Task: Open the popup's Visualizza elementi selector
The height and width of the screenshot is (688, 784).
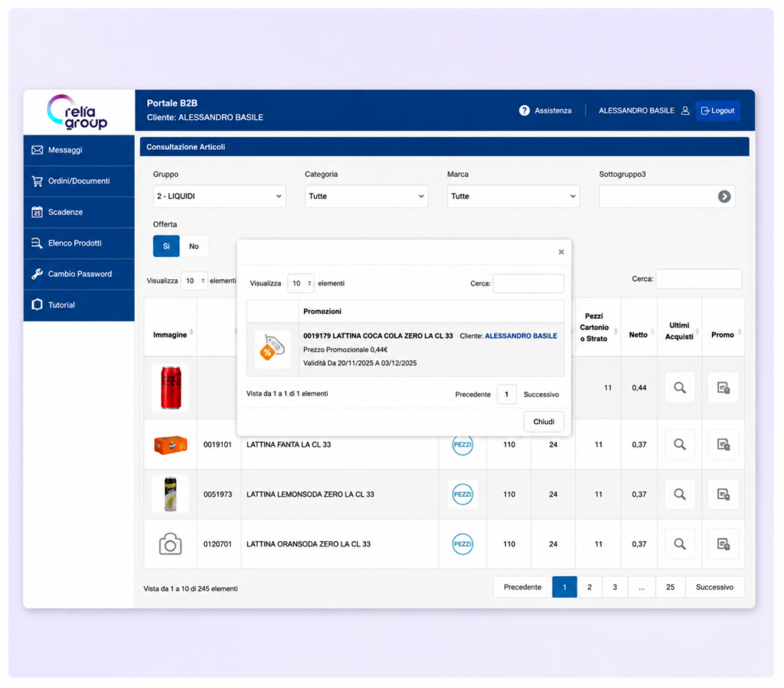Action: [x=300, y=283]
